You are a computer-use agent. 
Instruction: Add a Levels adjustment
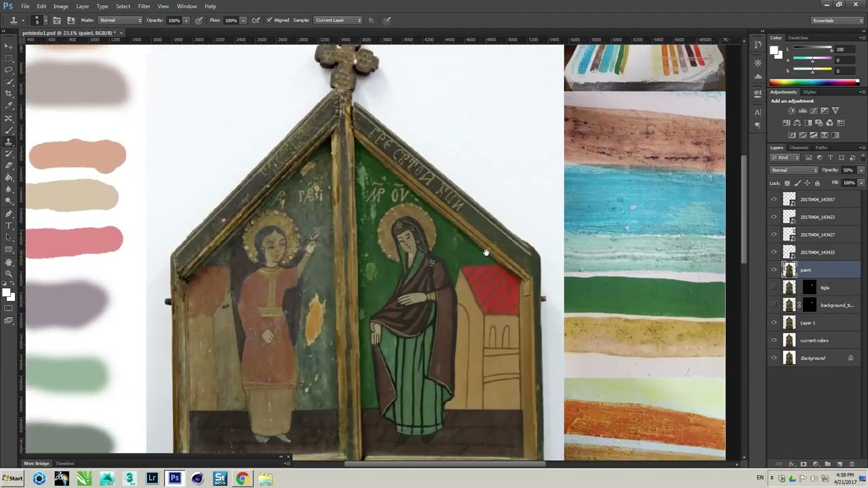[802, 110]
